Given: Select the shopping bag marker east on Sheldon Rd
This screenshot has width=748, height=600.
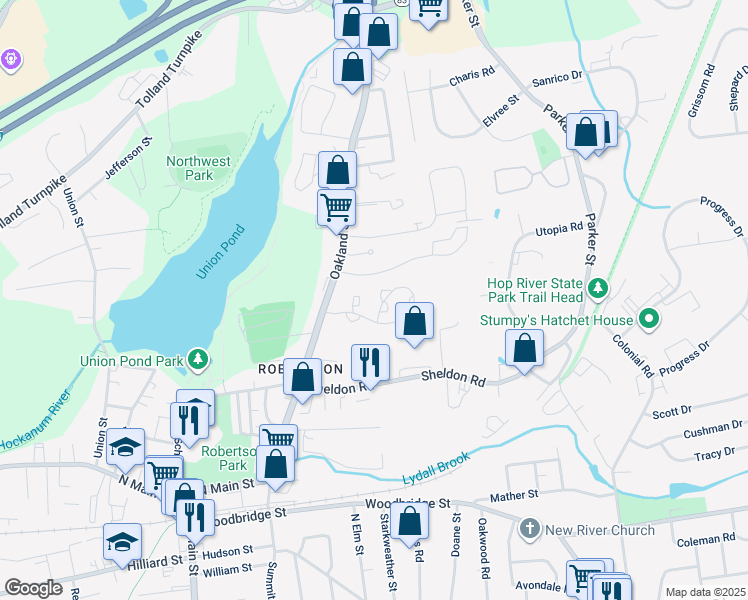Looking at the screenshot, I should pos(524,348).
